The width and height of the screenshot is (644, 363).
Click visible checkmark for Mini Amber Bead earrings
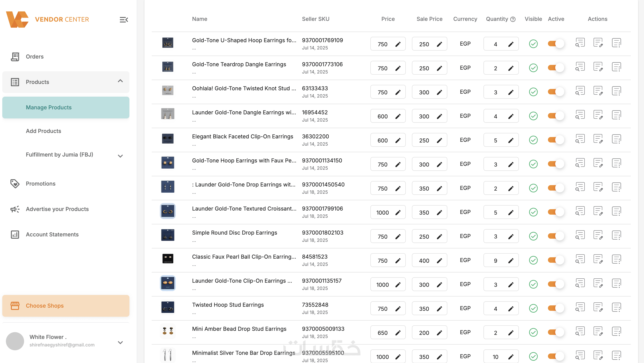coord(533,332)
